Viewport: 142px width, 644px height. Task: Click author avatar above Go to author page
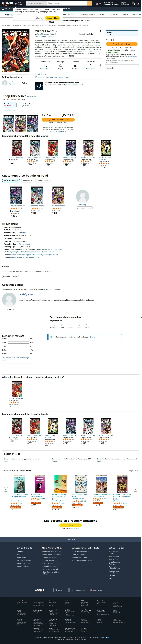click(x=82, y=196)
